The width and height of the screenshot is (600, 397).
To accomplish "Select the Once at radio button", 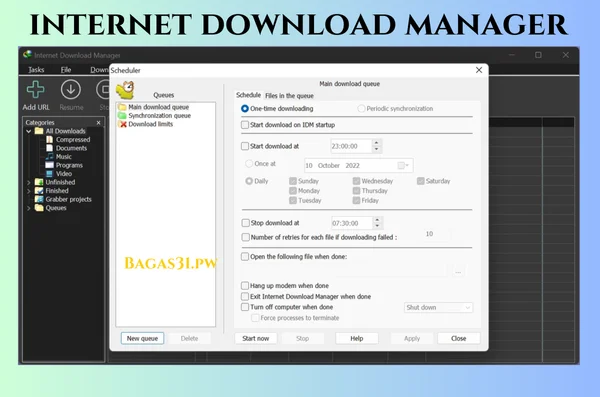I will point(249,163).
